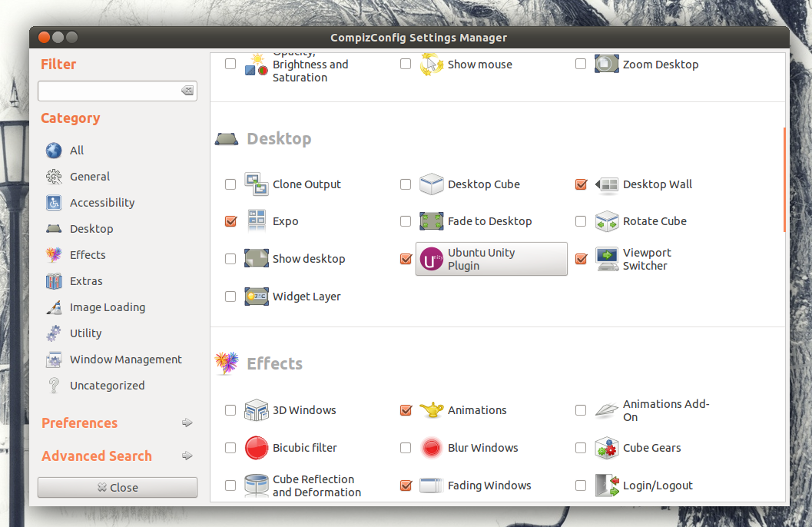
Task: Open the Desktop Cube plugin icon
Action: point(431,184)
